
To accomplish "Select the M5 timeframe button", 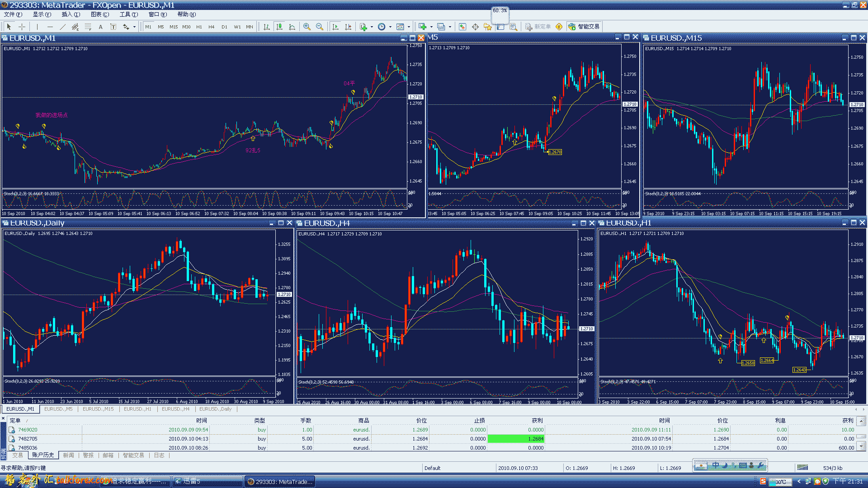I will pos(161,27).
